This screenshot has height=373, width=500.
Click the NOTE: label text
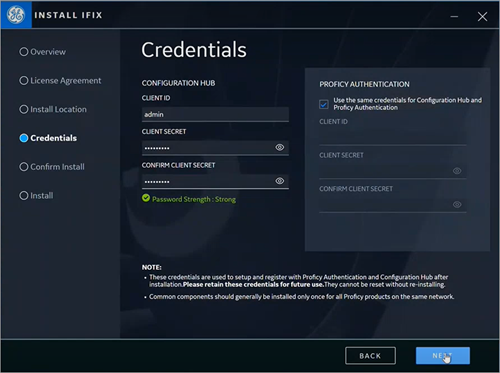point(152,267)
